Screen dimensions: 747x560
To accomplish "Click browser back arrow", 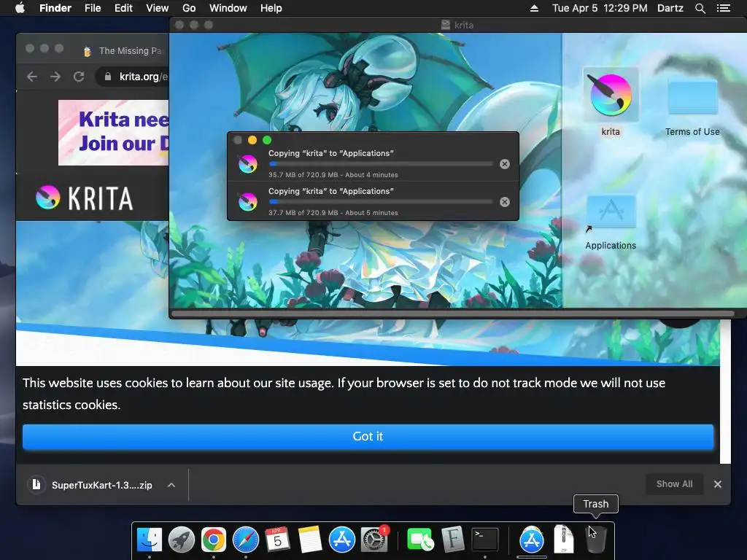I will (x=32, y=77).
